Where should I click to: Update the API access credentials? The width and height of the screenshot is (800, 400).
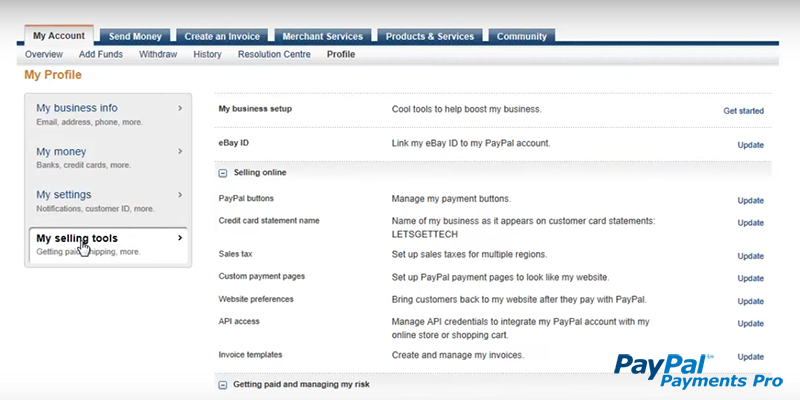click(750, 324)
